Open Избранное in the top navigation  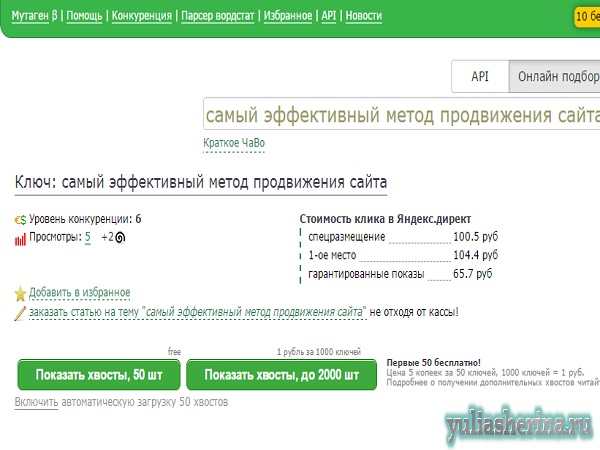[288, 16]
